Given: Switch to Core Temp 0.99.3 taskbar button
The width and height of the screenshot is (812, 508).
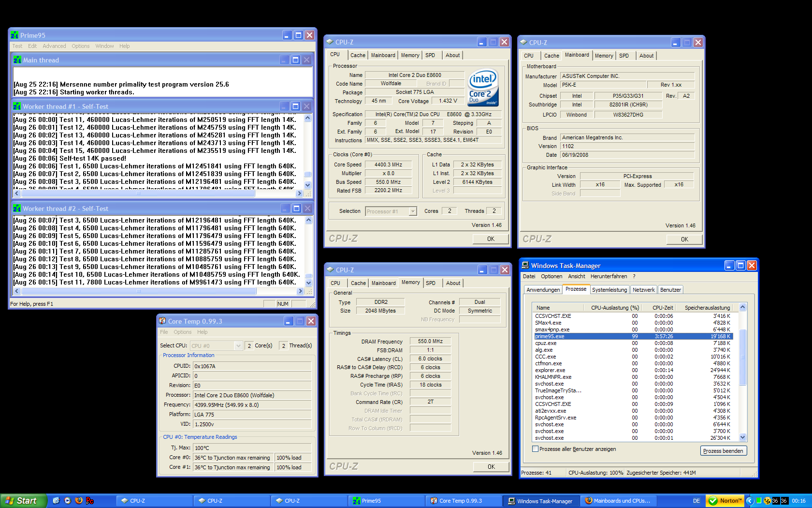Looking at the screenshot, I should coord(464,501).
